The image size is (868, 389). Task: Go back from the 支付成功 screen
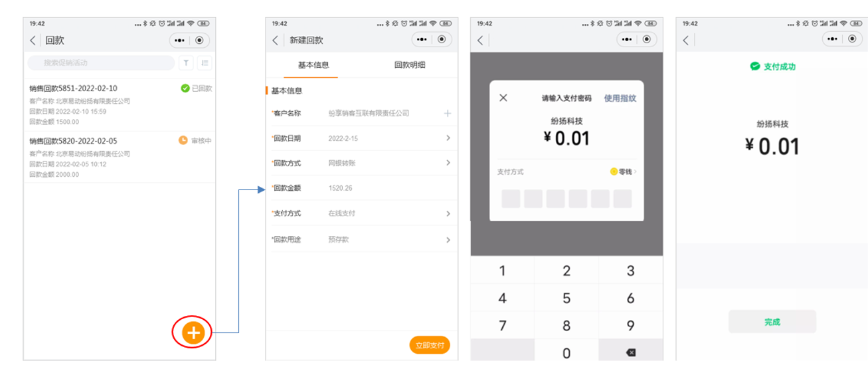(x=687, y=41)
